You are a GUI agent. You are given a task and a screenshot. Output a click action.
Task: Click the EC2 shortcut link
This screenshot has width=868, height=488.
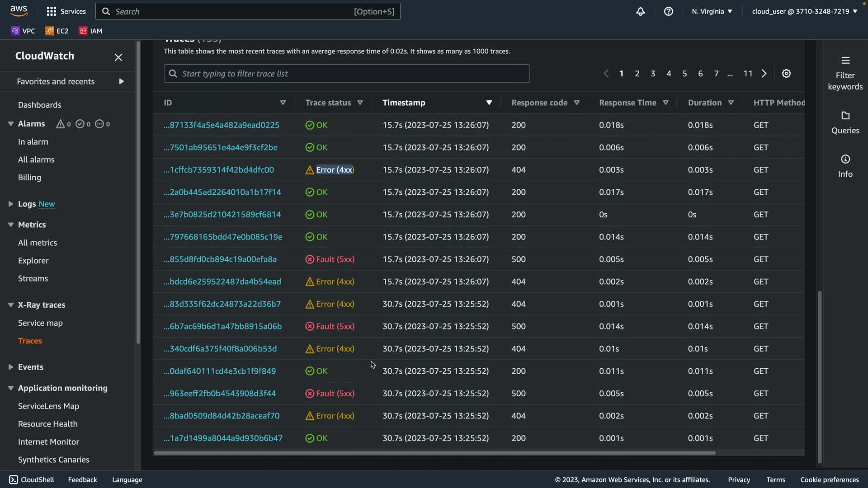click(x=57, y=31)
